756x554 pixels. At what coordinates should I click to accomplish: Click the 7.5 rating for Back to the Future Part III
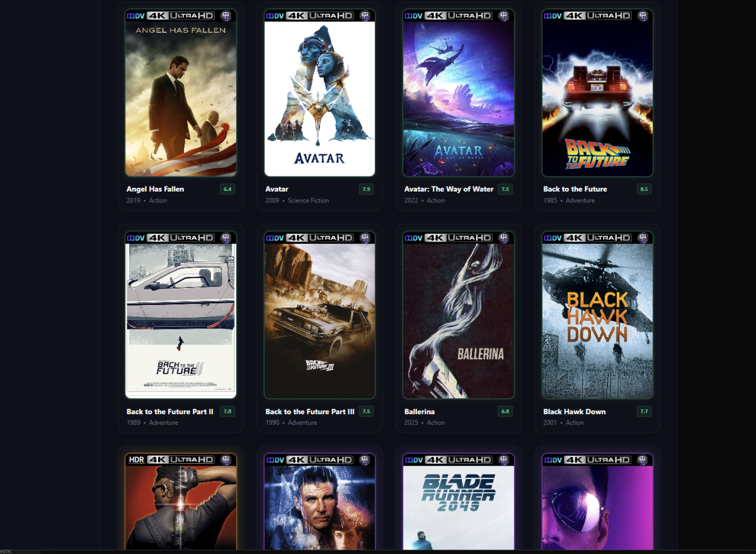tap(366, 412)
